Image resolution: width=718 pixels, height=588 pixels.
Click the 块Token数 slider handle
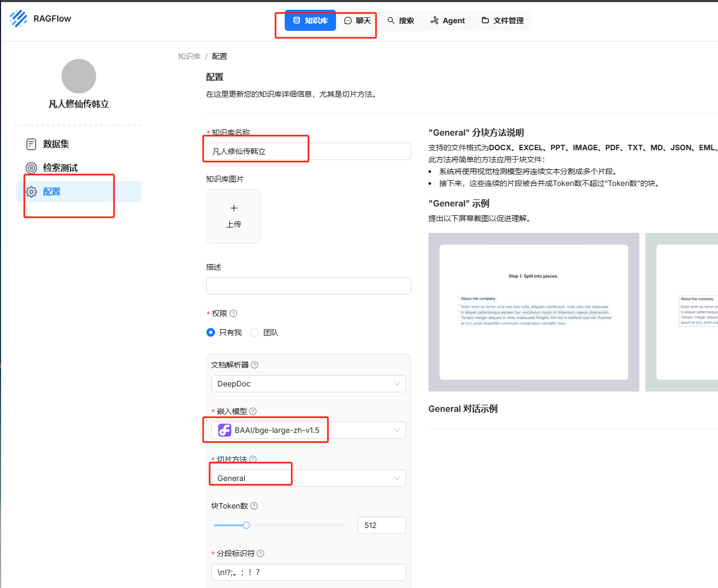pos(246,525)
